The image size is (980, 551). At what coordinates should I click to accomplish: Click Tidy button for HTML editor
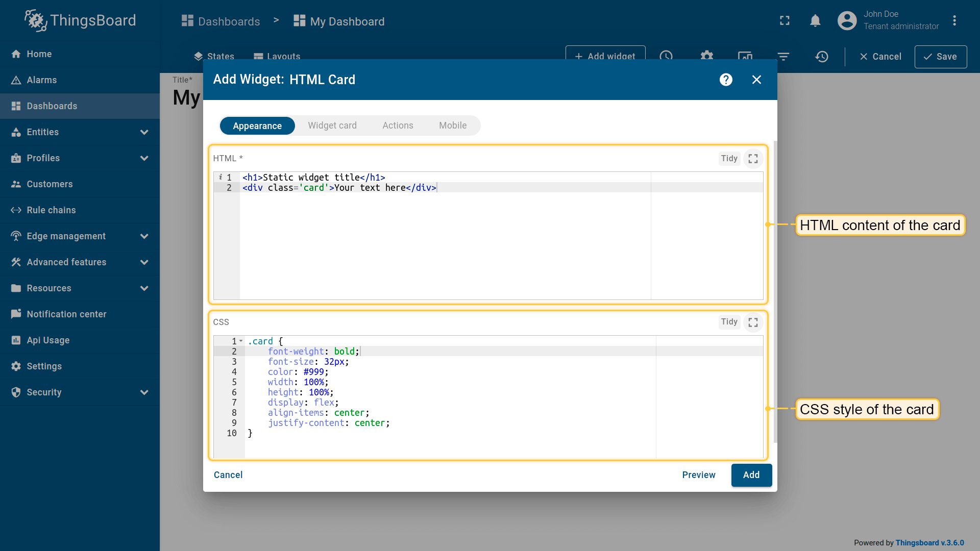coord(729,159)
